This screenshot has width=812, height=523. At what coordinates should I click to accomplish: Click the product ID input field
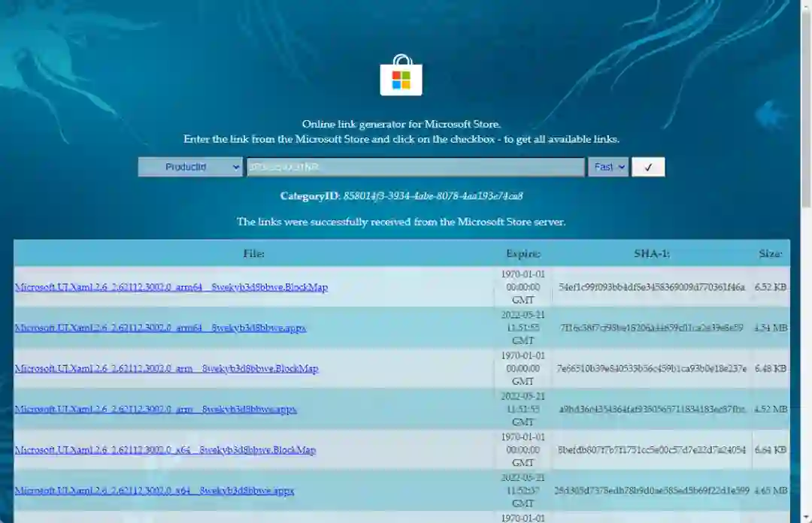(x=415, y=168)
